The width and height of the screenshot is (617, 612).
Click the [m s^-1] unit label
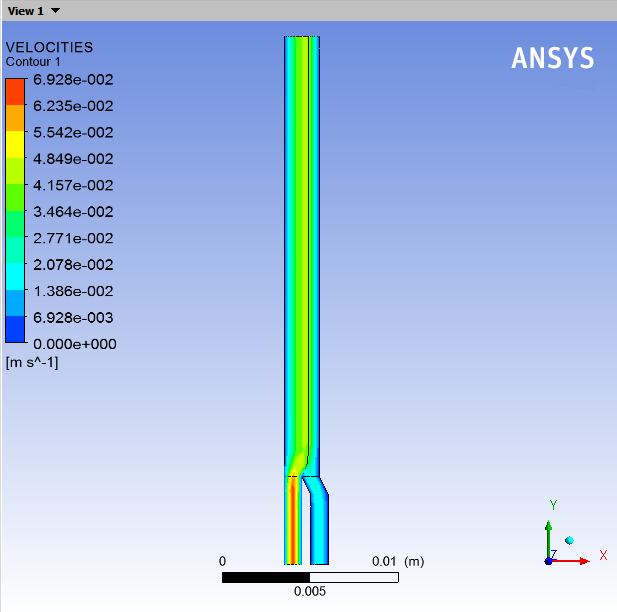click(x=32, y=362)
